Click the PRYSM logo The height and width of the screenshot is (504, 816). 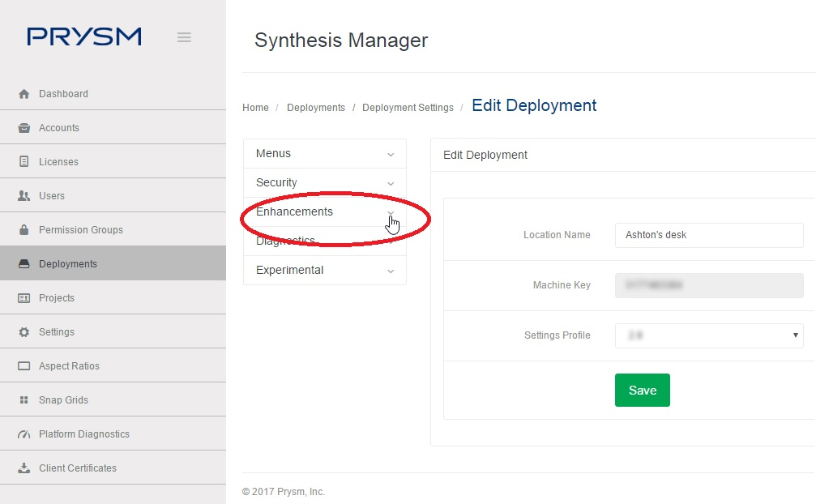pyautogui.click(x=84, y=37)
